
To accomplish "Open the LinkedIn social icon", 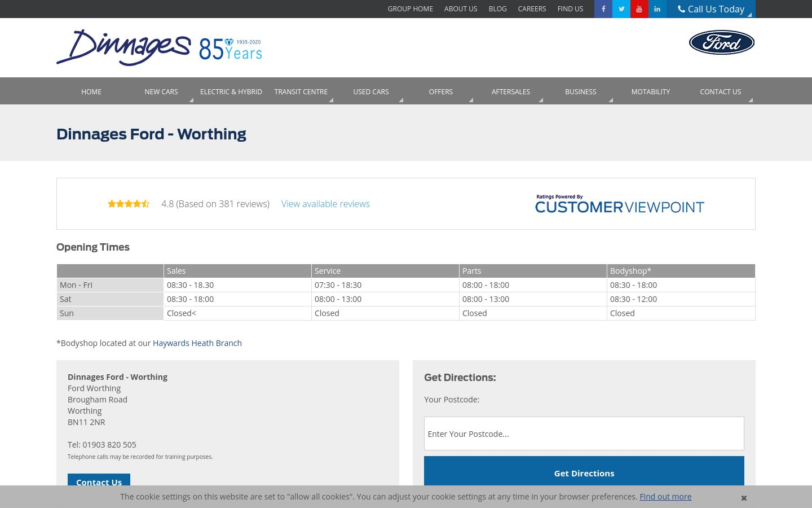I will pyautogui.click(x=657, y=9).
